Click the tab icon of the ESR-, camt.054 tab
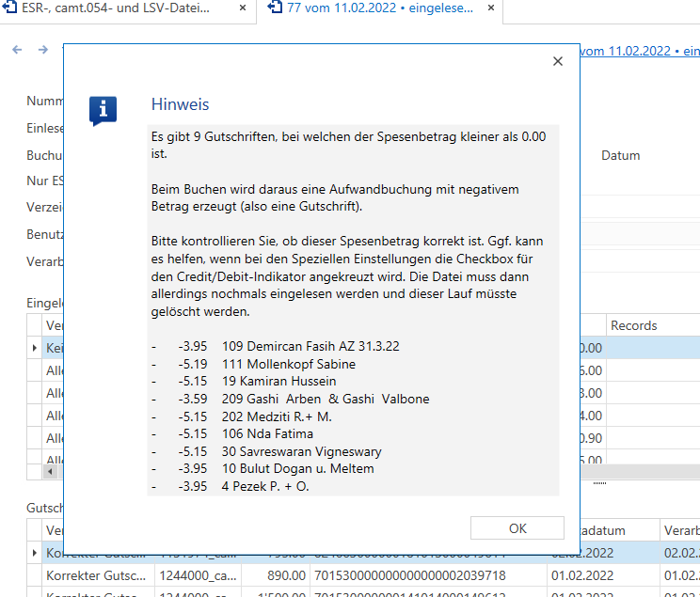The image size is (700, 597). click(x=9, y=8)
